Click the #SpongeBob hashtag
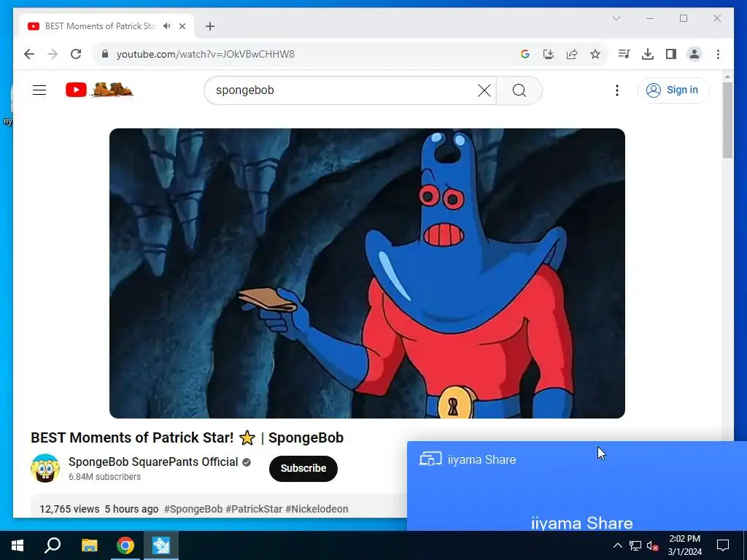The image size is (747, 560). [193, 509]
